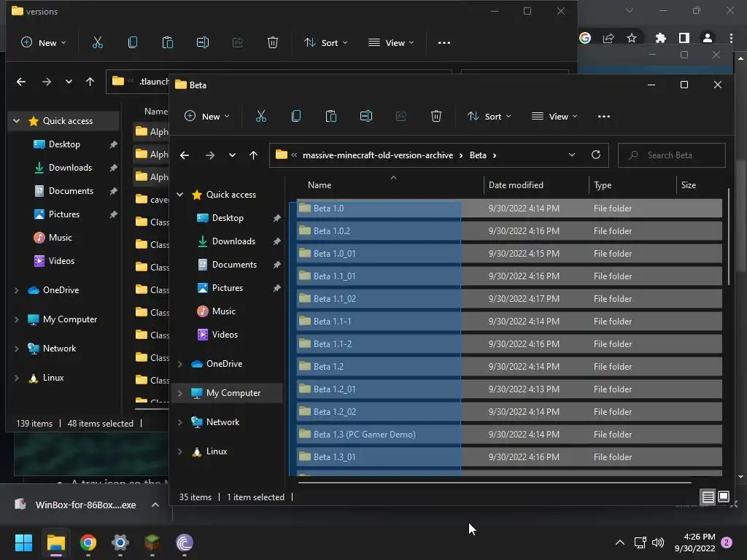Select Beta 1.3 (PC Gamer Demo) folder
747x560 pixels.
[508, 435]
